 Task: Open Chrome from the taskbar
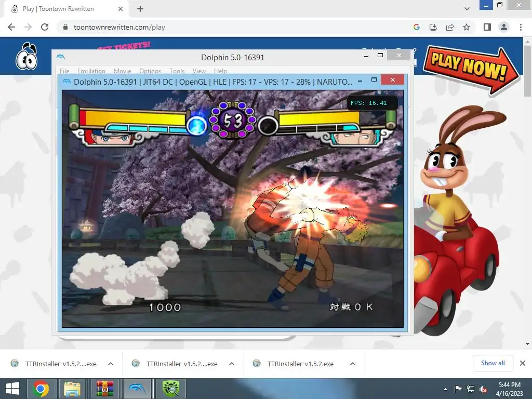click(x=41, y=389)
